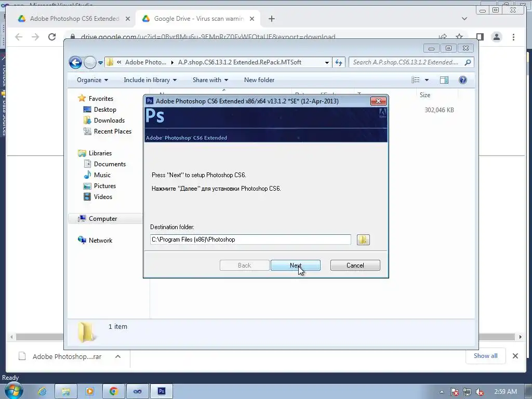Open Pictures library
The image size is (532, 399).
[104, 186]
